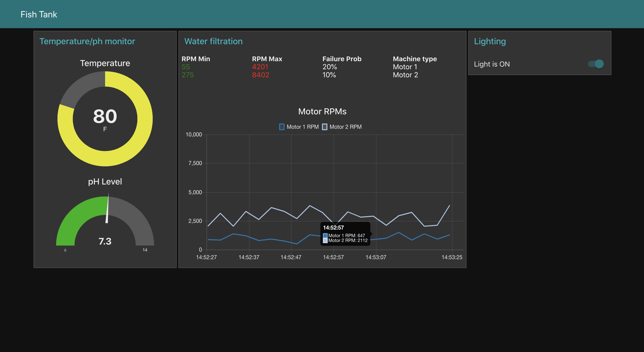Select the Temperature/ph monitor panel title
The height and width of the screenshot is (352, 644).
click(x=87, y=41)
